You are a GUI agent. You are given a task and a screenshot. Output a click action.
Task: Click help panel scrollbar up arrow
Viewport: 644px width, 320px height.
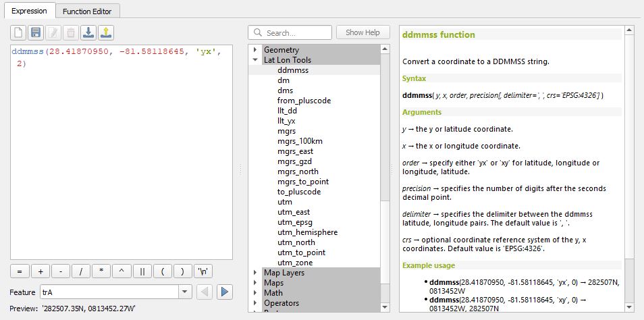[x=629, y=30]
